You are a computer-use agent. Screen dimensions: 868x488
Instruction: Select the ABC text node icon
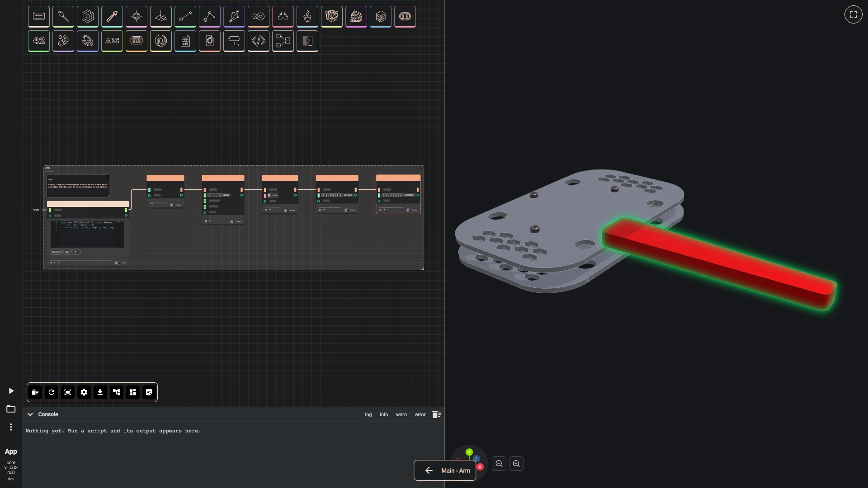point(112,41)
